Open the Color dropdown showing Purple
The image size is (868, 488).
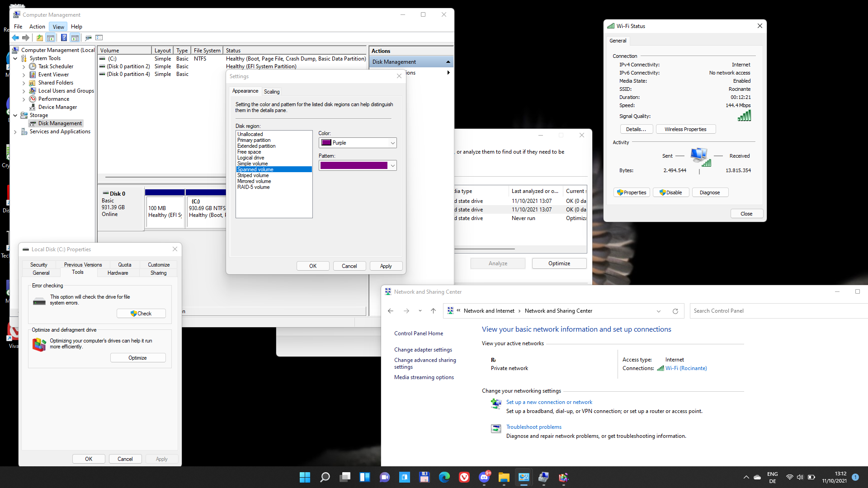358,143
